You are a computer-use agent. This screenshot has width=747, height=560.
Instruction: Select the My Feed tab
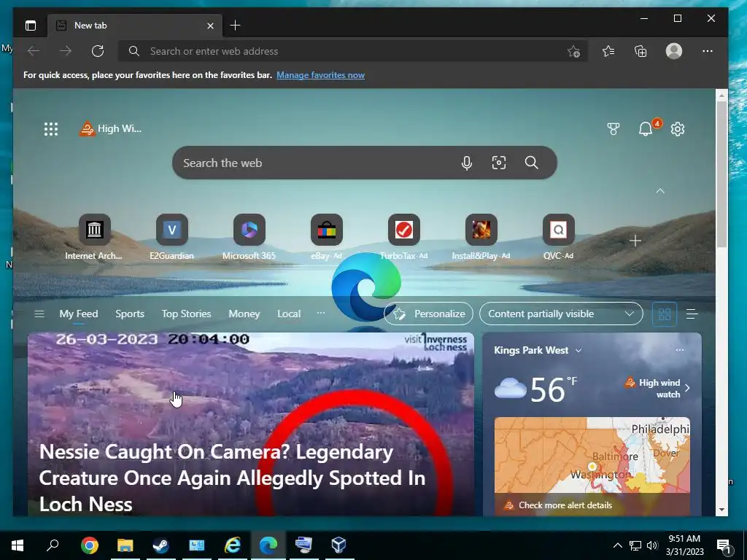click(79, 314)
